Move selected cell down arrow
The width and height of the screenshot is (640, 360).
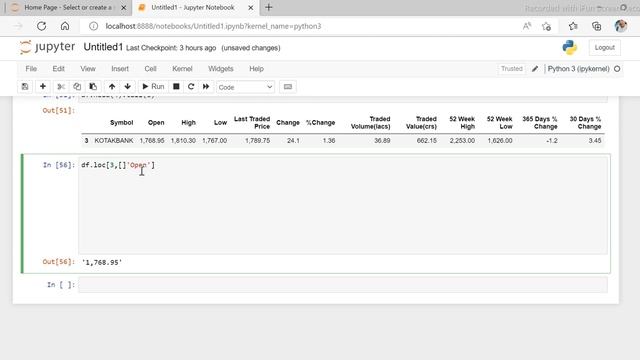127,87
